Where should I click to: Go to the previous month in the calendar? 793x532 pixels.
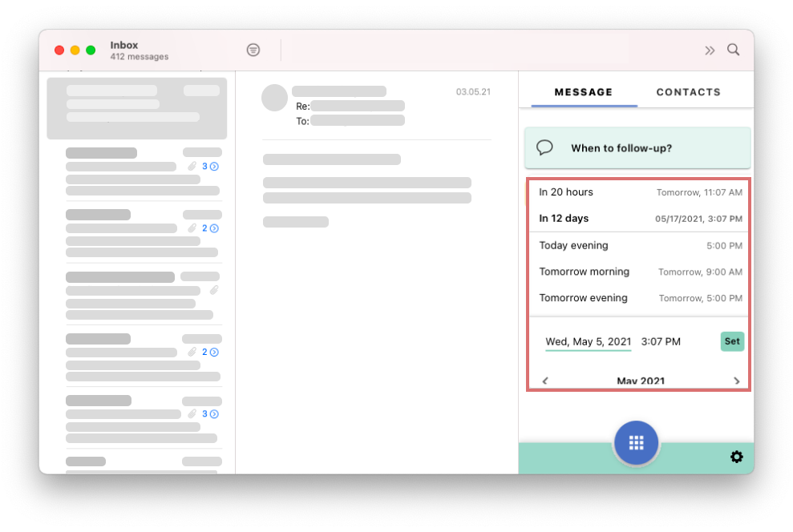pos(545,381)
